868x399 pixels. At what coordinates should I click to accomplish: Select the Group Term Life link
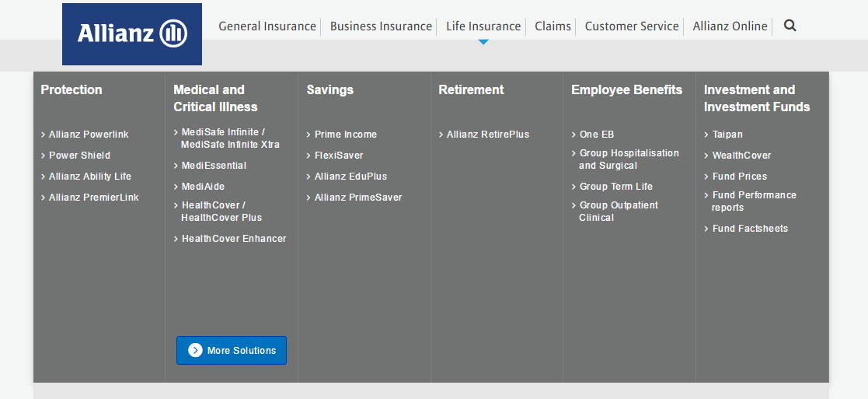[x=615, y=187]
